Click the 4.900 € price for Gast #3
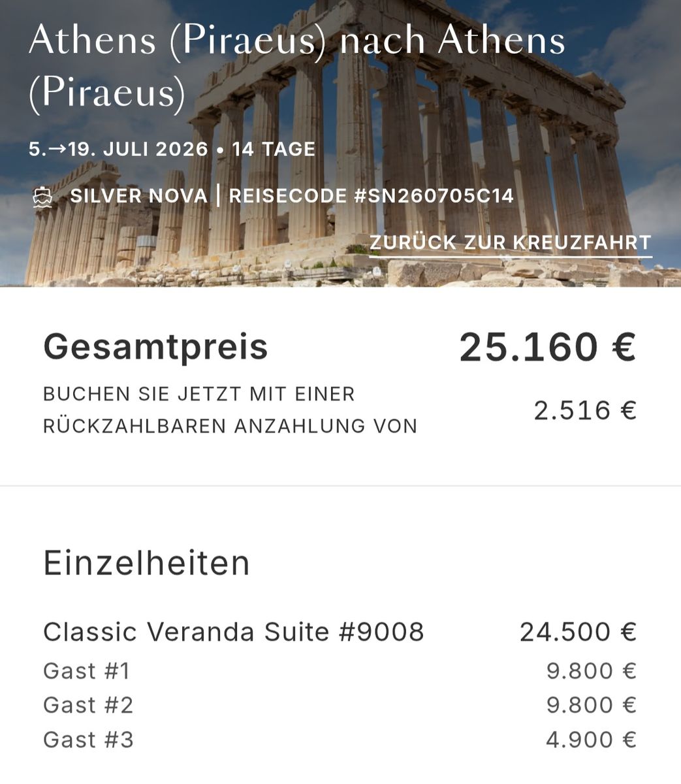Screen dimensions: 681x784 (x=591, y=740)
